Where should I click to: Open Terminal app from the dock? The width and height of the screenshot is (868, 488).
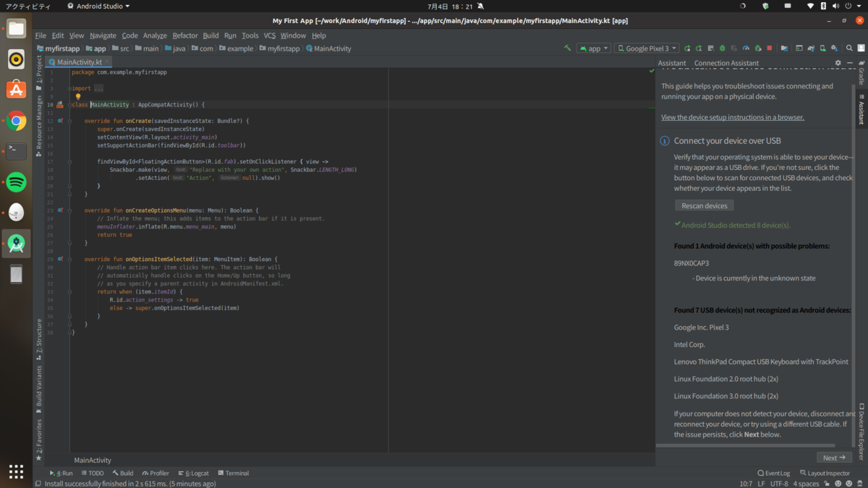point(17,151)
